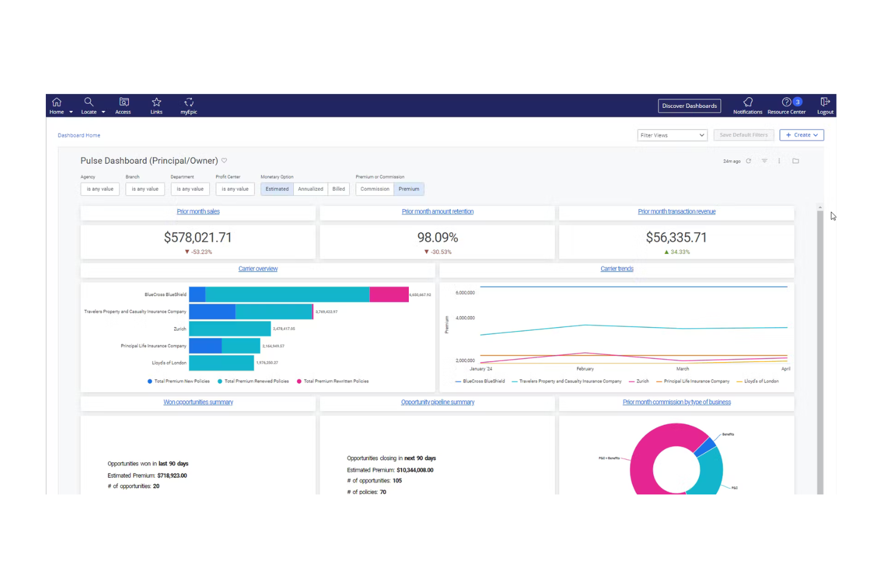Image resolution: width=882 pixels, height=588 pixels.
Task: Select Estimated monetary option
Action: click(277, 189)
